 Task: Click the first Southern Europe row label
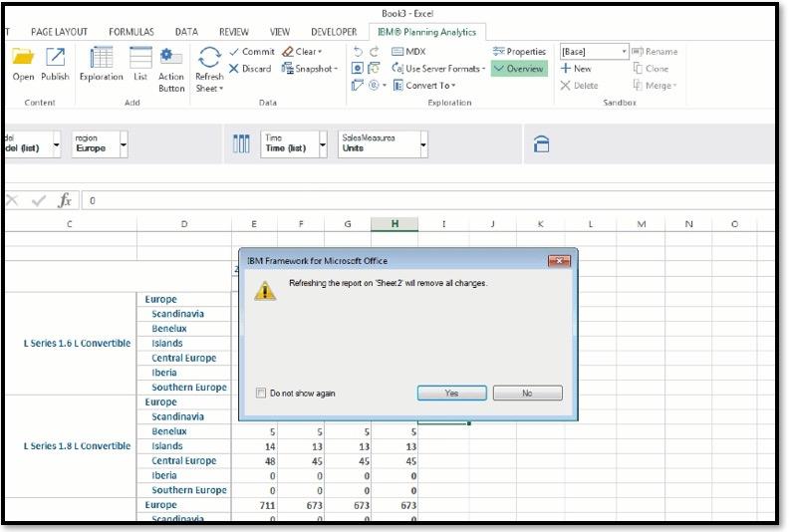click(x=188, y=388)
